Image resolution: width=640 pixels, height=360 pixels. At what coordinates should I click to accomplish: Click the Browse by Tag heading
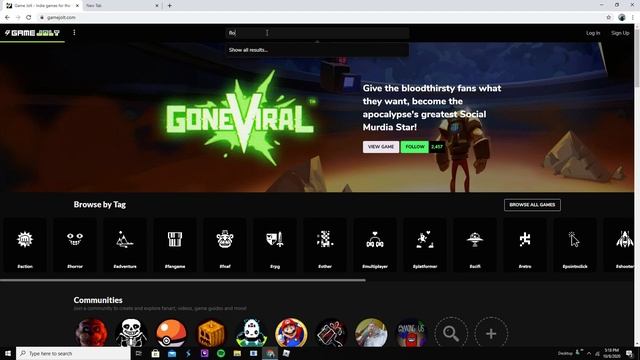(100, 204)
